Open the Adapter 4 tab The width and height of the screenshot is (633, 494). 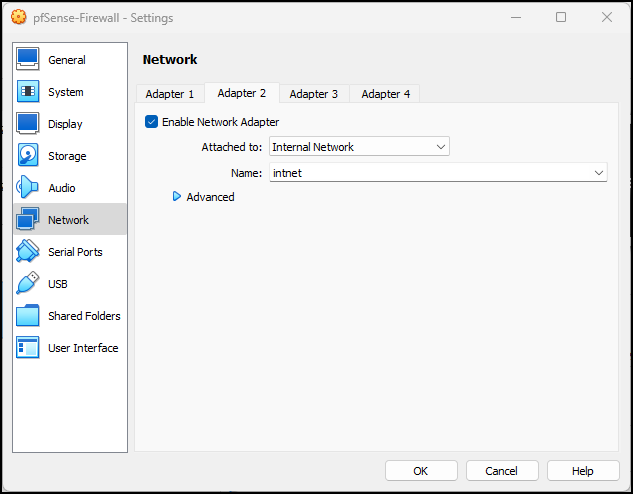(386, 94)
